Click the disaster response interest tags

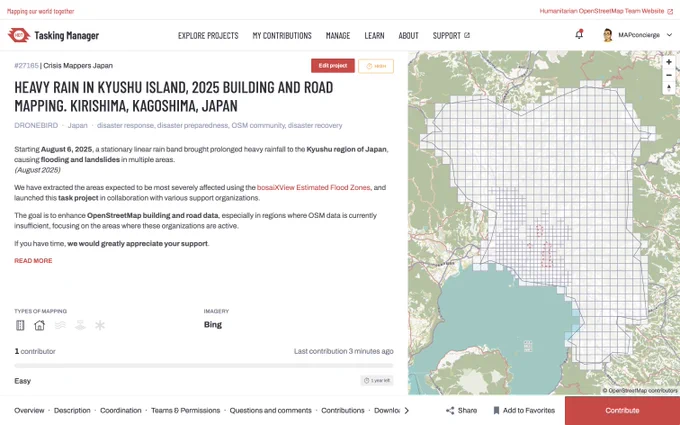(x=219, y=125)
